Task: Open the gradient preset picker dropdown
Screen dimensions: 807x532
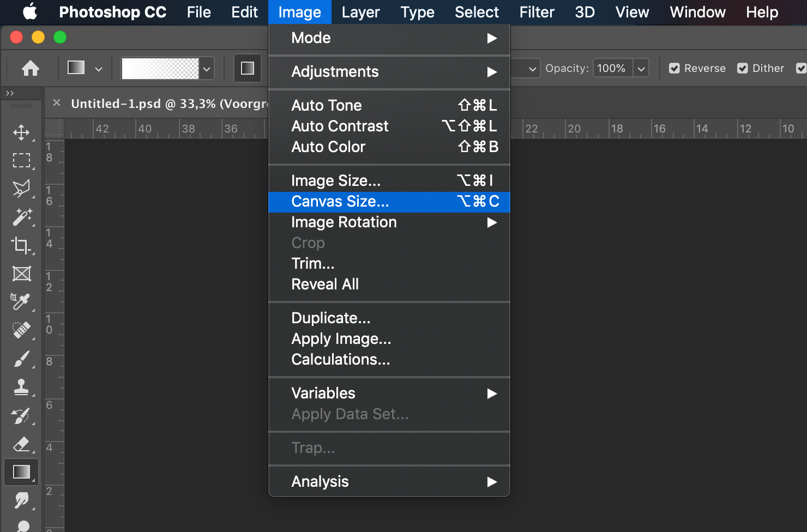Action: [x=206, y=68]
